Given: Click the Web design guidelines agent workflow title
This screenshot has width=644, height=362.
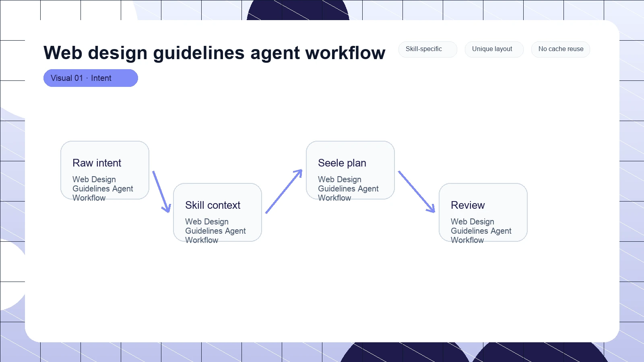Looking at the screenshot, I should pos(214,53).
